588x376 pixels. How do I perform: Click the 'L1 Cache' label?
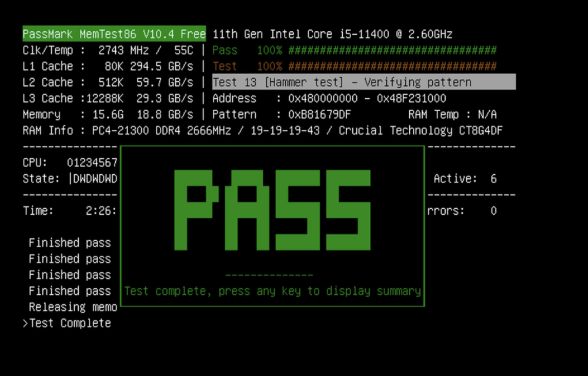(48, 66)
